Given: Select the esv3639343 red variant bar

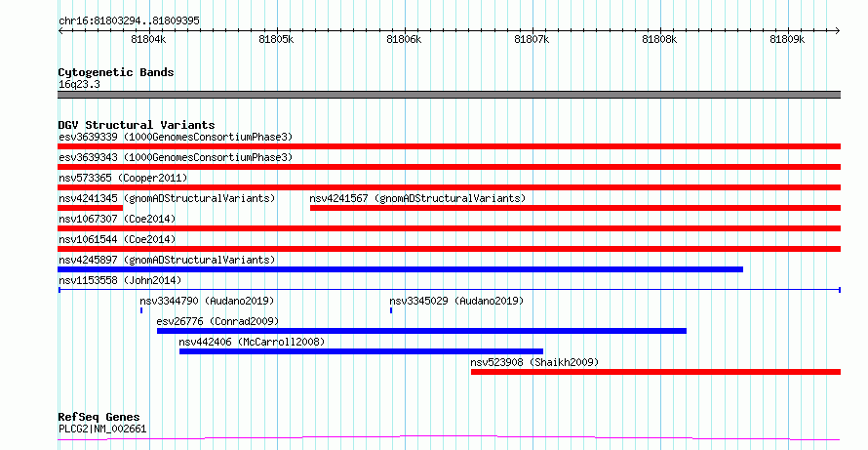Looking at the screenshot, I should (x=449, y=167).
